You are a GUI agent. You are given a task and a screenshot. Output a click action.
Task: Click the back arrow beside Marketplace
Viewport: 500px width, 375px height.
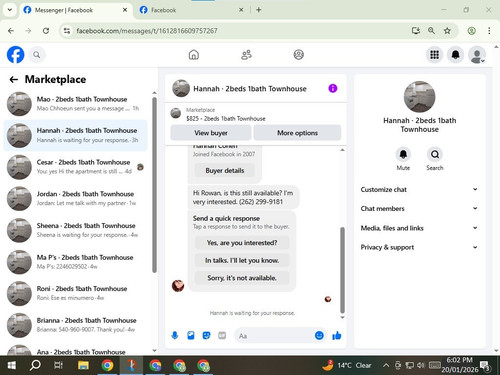click(x=14, y=79)
